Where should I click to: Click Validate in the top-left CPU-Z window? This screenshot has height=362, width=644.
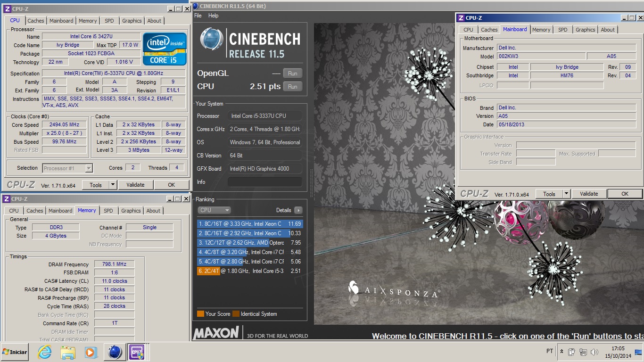click(135, 185)
